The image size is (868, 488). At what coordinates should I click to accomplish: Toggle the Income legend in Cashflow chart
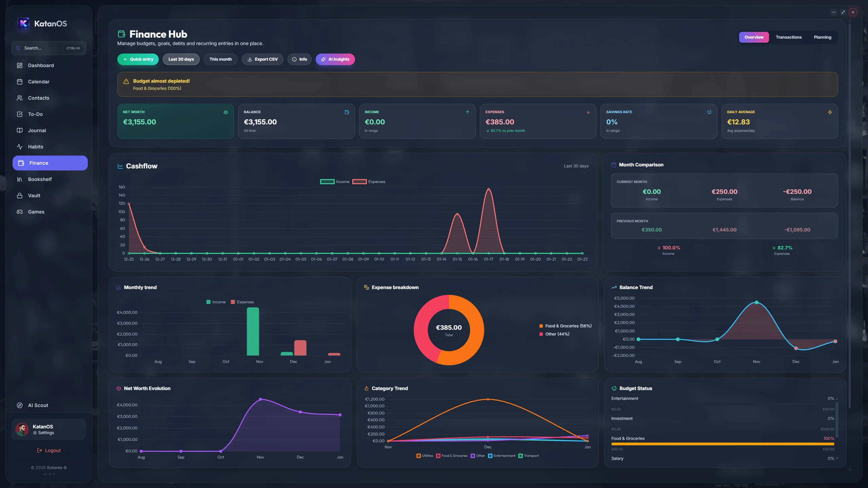tap(335, 181)
